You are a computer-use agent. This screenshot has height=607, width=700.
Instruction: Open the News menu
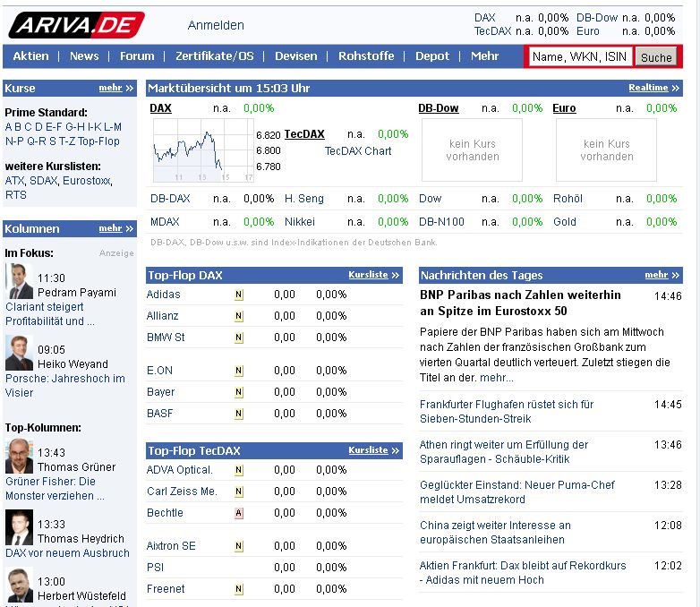84,56
